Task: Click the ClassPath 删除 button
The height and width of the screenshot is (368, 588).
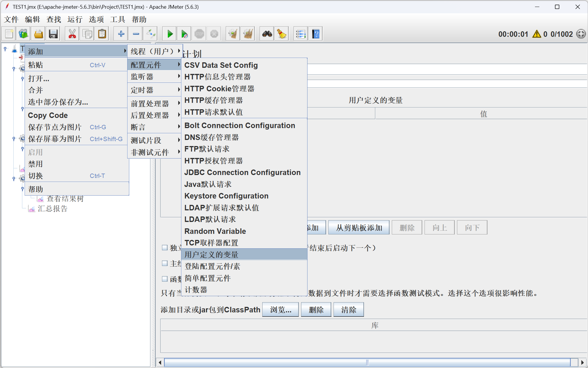Action: click(316, 309)
